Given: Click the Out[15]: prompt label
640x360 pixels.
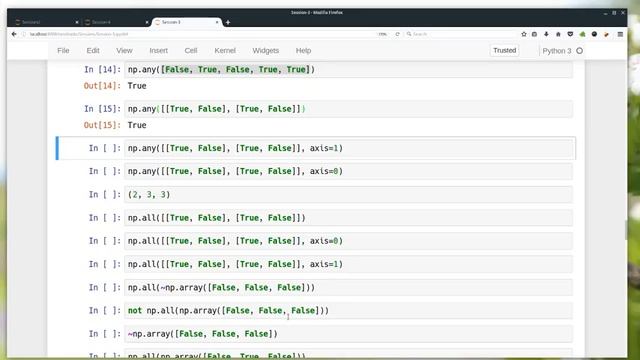Looking at the screenshot, I should (x=102, y=125).
